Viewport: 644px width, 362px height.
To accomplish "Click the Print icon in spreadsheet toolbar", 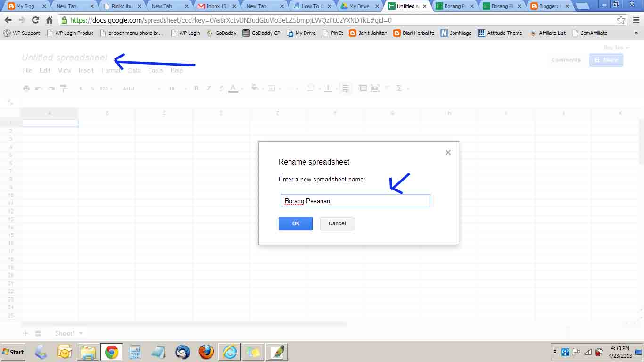I will [x=26, y=89].
